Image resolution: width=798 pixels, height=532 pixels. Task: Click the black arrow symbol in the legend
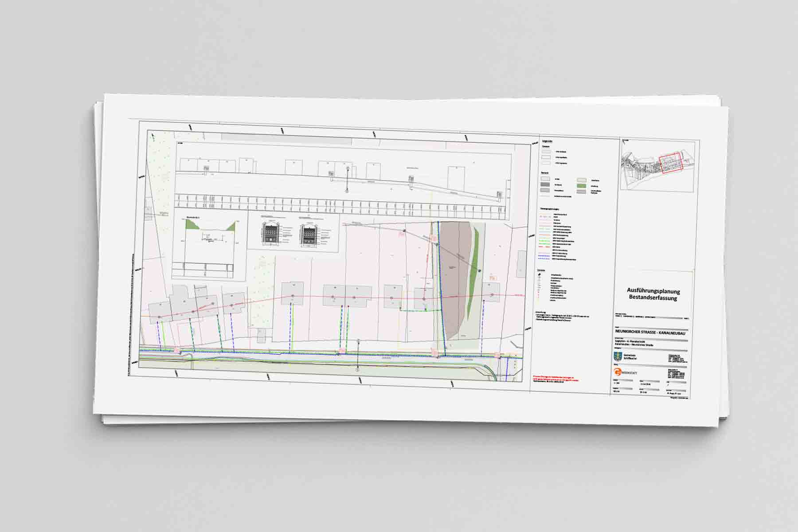540,274
